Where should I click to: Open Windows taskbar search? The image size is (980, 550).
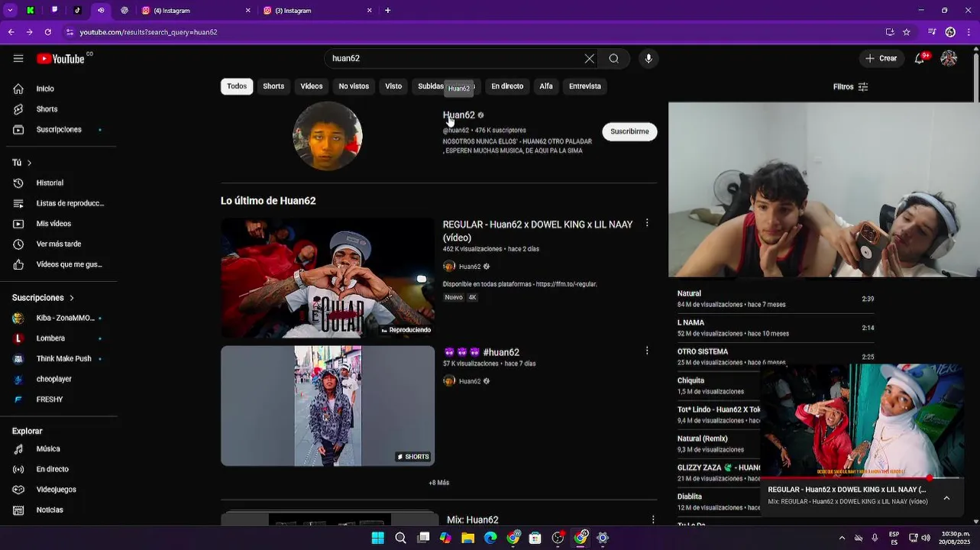pyautogui.click(x=400, y=538)
